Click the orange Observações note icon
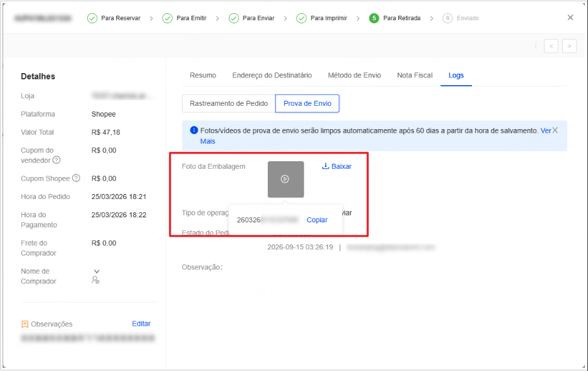The image size is (588, 371). (x=25, y=324)
